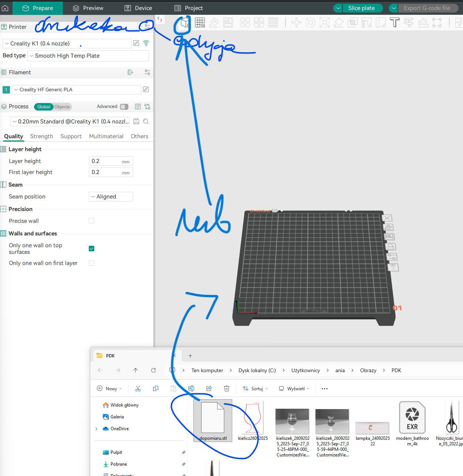This screenshot has width=463, height=476.
Task: Click the Slice plate button
Action: pos(361,8)
